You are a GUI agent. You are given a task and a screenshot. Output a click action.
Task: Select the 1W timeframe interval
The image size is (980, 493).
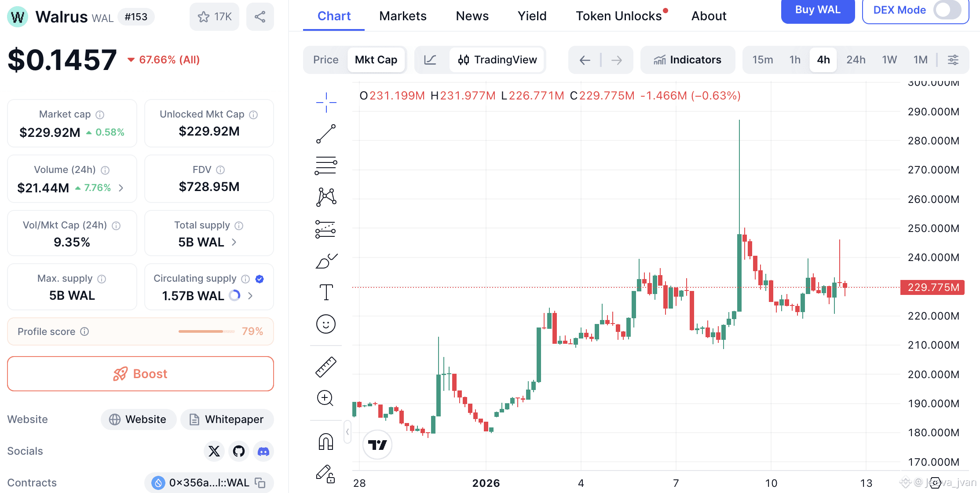[889, 60]
